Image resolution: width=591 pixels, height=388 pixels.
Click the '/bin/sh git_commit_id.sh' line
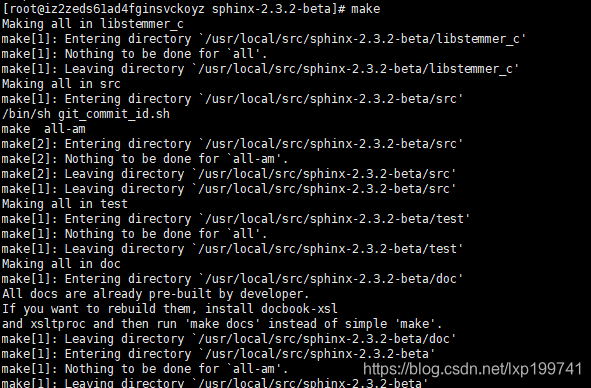[x=86, y=114]
